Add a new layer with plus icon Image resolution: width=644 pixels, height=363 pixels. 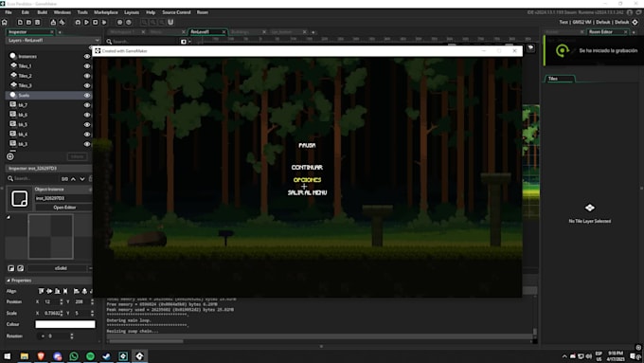point(10,156)
